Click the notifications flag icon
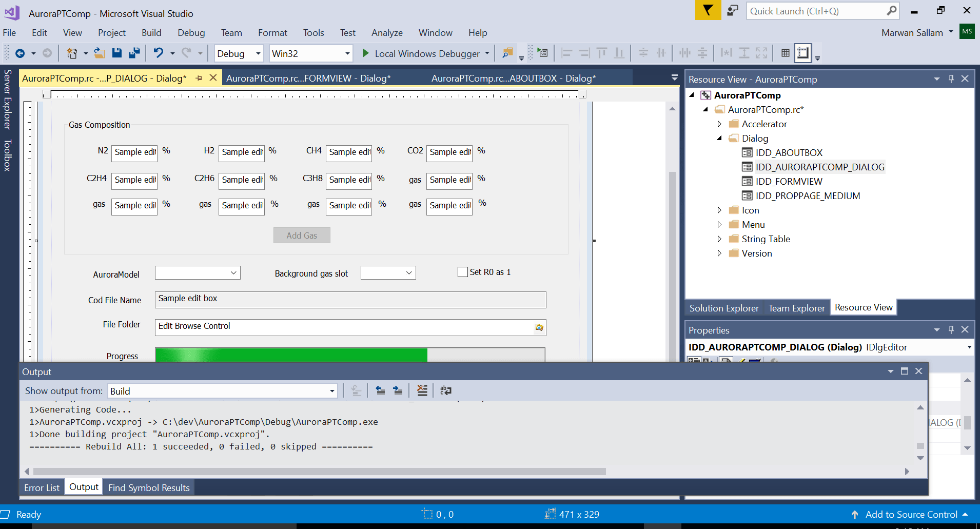 click(708, 10)
